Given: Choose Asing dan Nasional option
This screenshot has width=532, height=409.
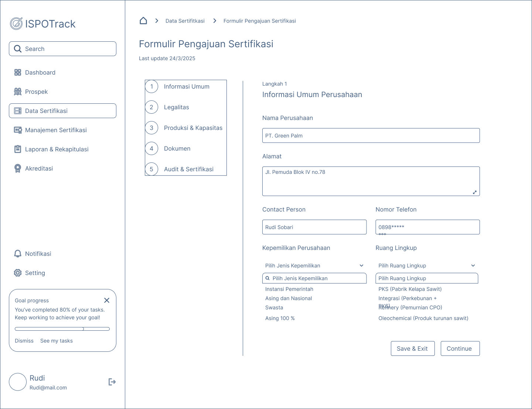Looking at the screenshot, I should [289, 298].
